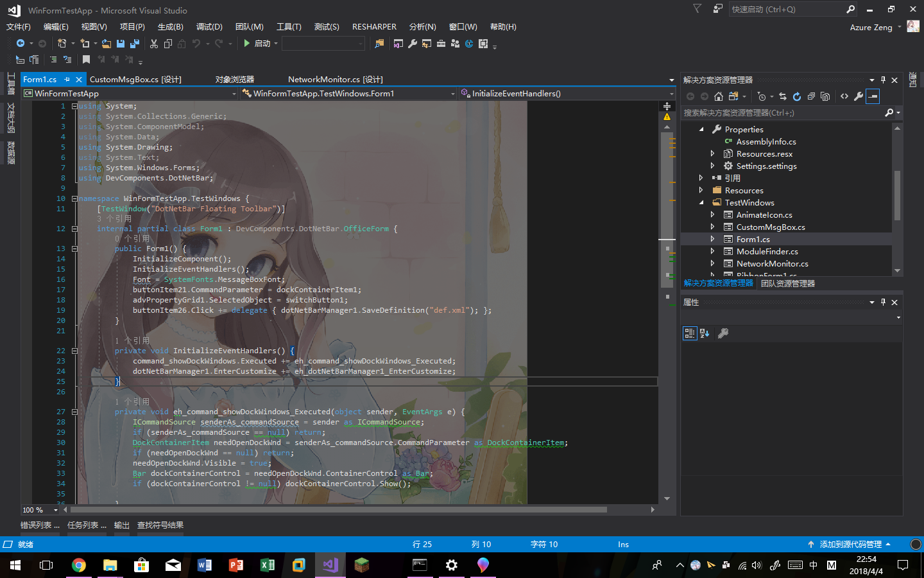Collapse the namespace code block on line 10
Viewport: 924px width, 578px height.
tap(74, 198)
